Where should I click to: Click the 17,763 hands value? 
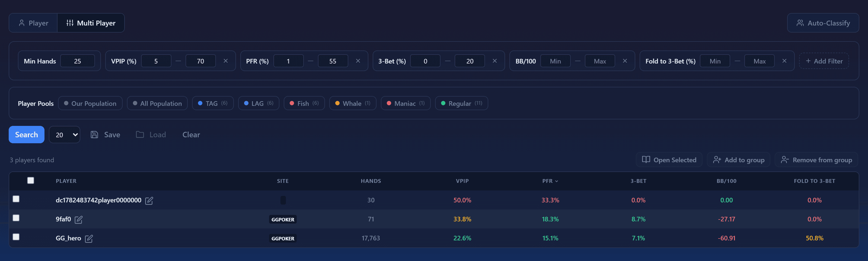371,238
